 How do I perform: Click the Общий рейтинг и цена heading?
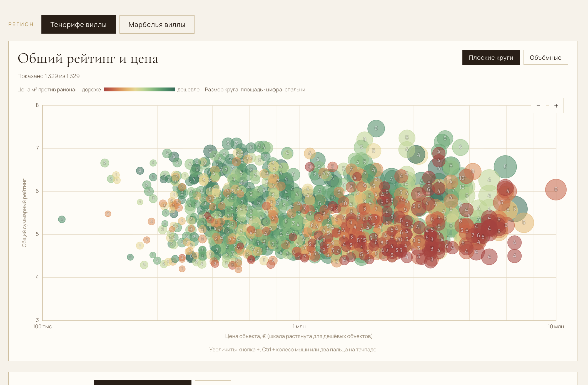click(88, 59)
